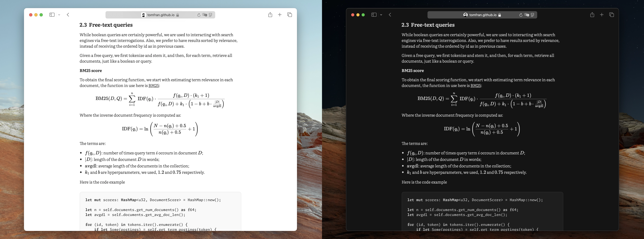Show tab overview in light window
This screenshot has height=239, width=644.
point(289,15)
